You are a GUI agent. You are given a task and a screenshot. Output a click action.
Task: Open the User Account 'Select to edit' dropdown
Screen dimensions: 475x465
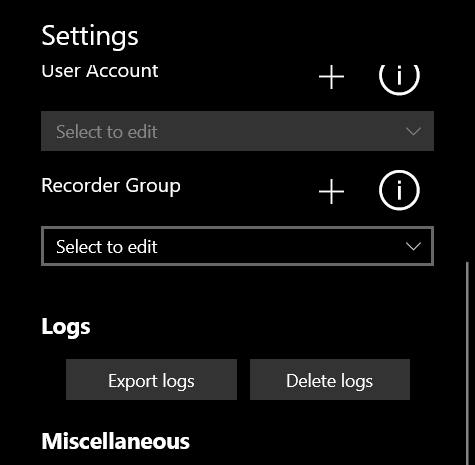[237, 131]
